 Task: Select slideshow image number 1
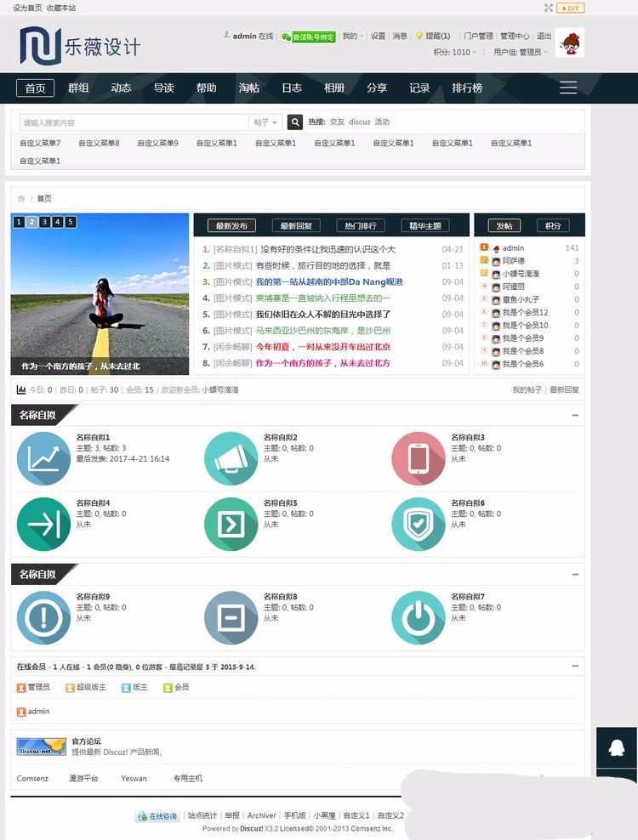click(19, 222)
